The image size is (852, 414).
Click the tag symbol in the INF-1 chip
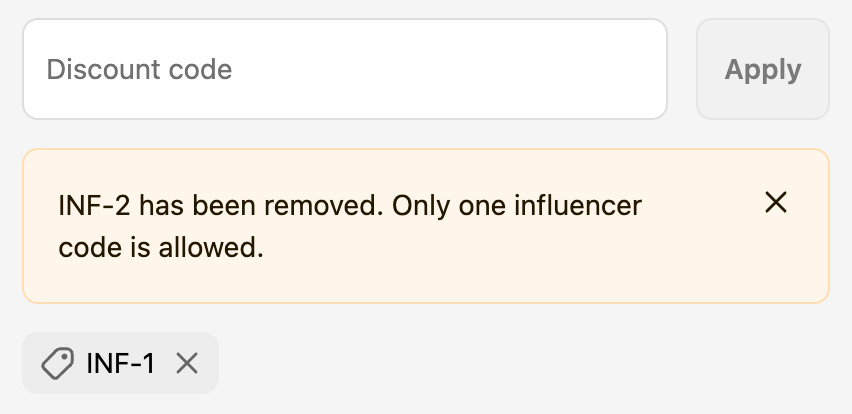pos(58,363)
